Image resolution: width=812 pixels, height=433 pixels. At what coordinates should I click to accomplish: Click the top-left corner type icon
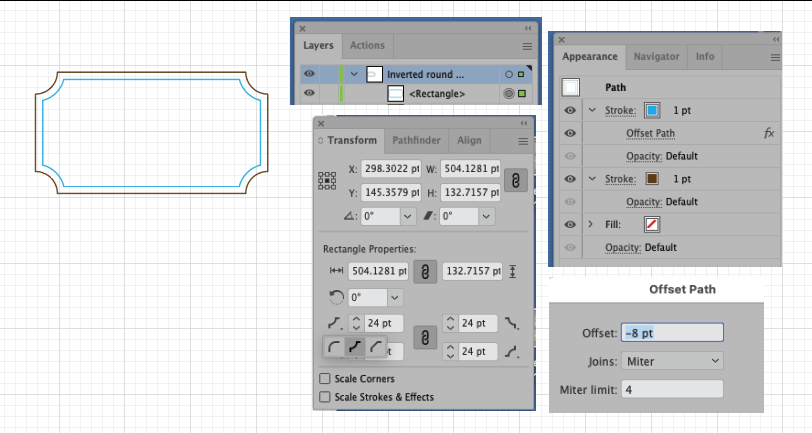pos(334,324)
